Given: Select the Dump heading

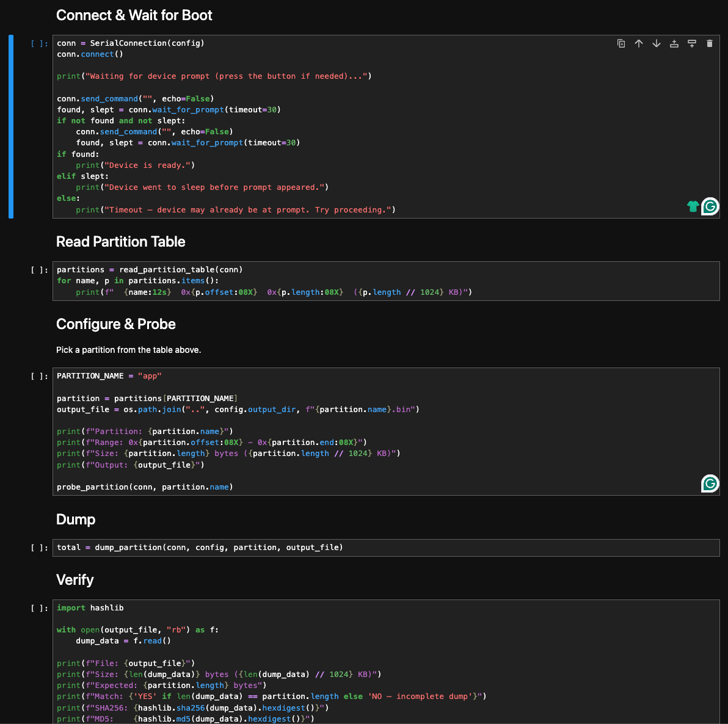Looking at the screenshot, I should (76, 519).
